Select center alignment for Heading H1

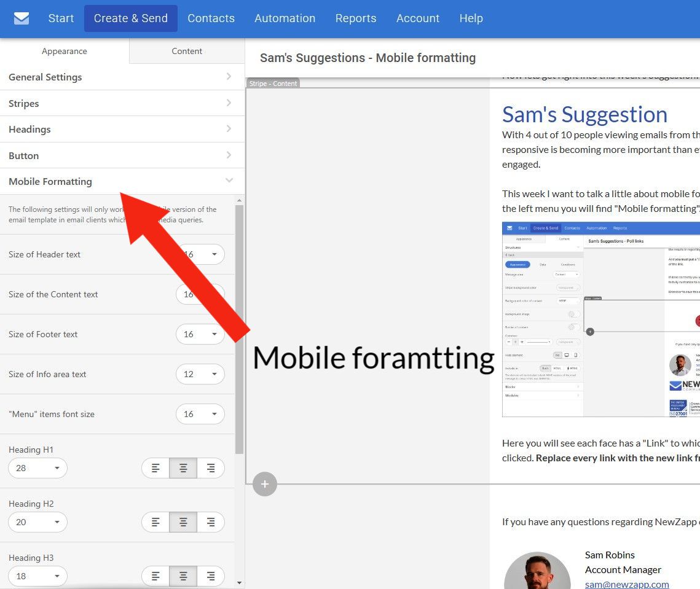tap(183, 468)
